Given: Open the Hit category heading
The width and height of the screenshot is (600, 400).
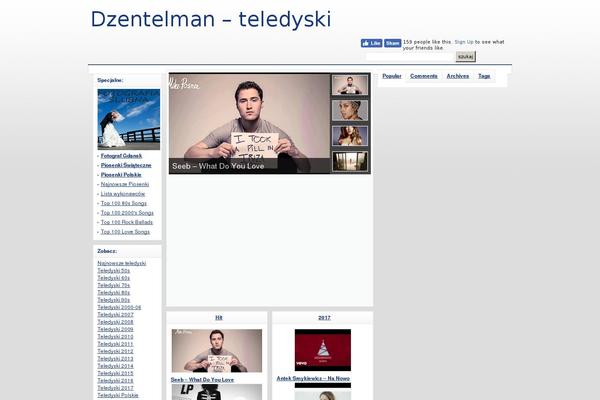Looking at the screenshot, I should click(x=218, y=318).
